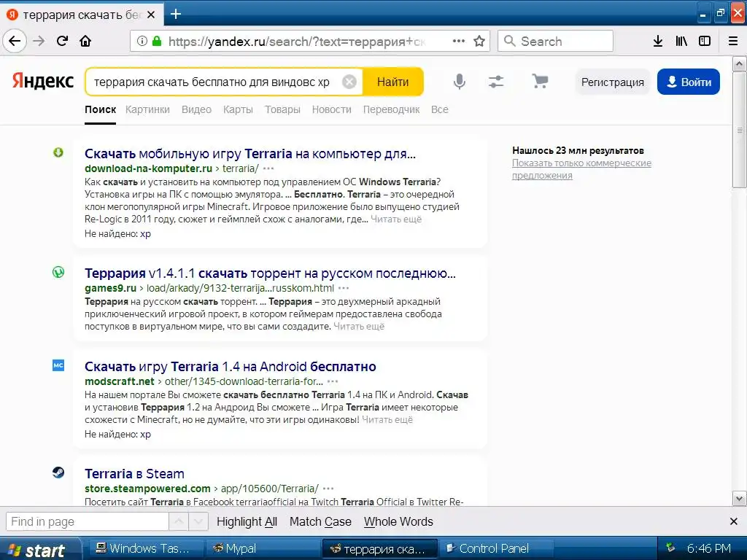The image size is (747, 560).
Task: Open result Скачать мобильную игру Terraria
Action: (x=250, y=154)
